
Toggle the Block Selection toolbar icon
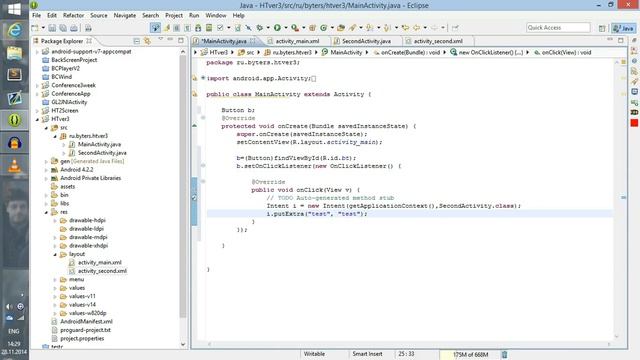176,28
